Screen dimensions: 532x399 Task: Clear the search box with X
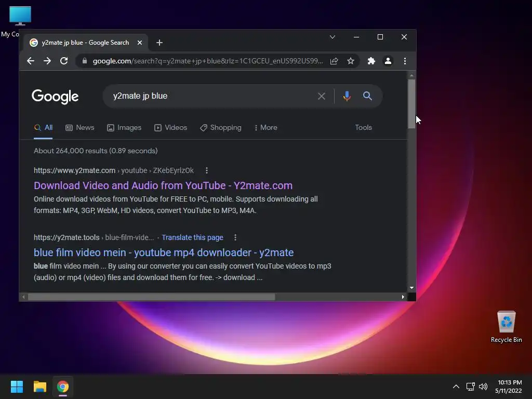click(x=321, y=96)
